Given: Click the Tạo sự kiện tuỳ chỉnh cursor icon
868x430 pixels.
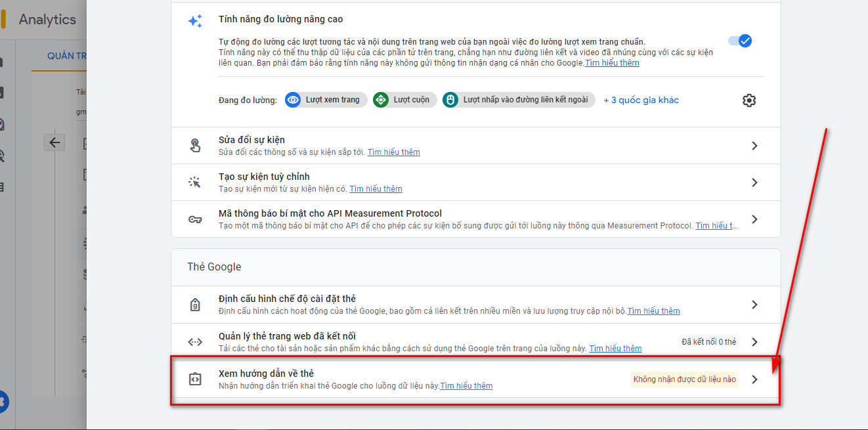Looking at the screenshot, I should [195, 183].
